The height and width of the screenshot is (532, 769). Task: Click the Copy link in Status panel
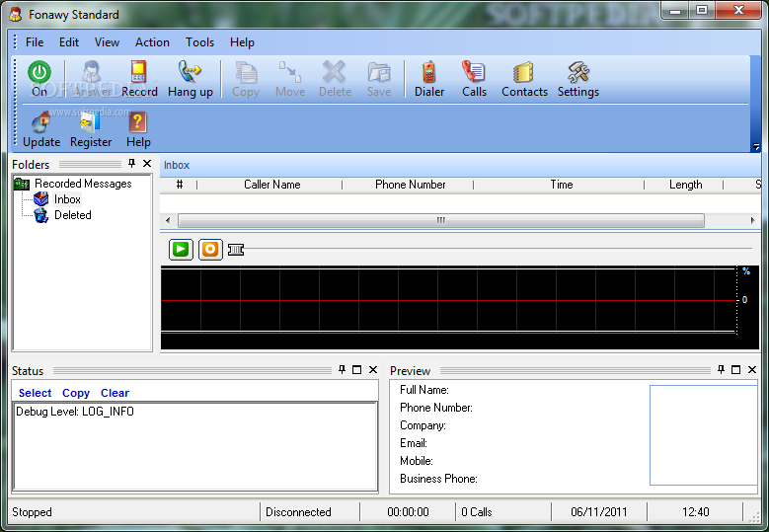(76, 393)
